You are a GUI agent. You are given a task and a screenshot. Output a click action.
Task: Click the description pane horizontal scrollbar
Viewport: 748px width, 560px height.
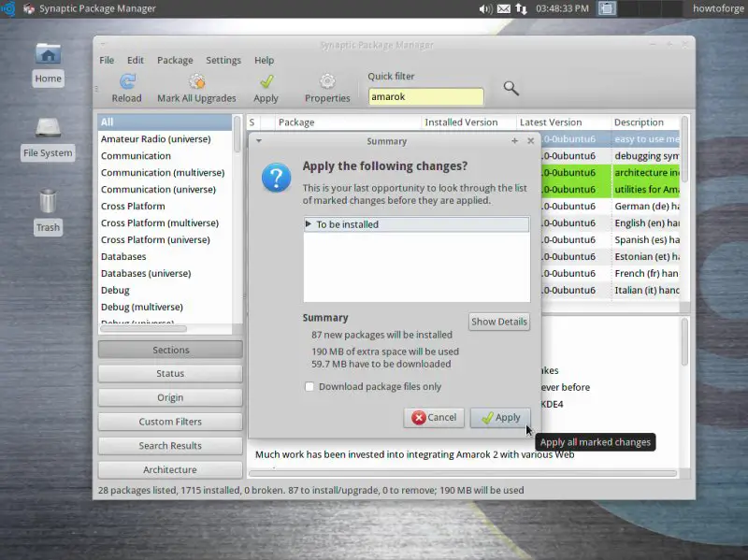463,474
